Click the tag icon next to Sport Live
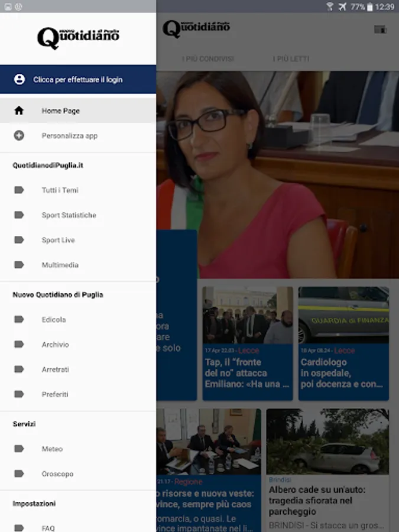Viewport: 399px width, 532px height. coord(19,240)
